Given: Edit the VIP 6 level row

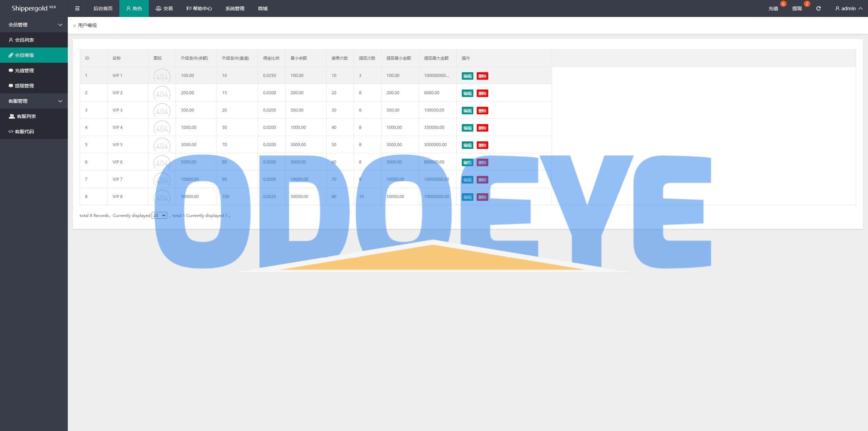Looking at the screenshot, I should tap(467, 162).
